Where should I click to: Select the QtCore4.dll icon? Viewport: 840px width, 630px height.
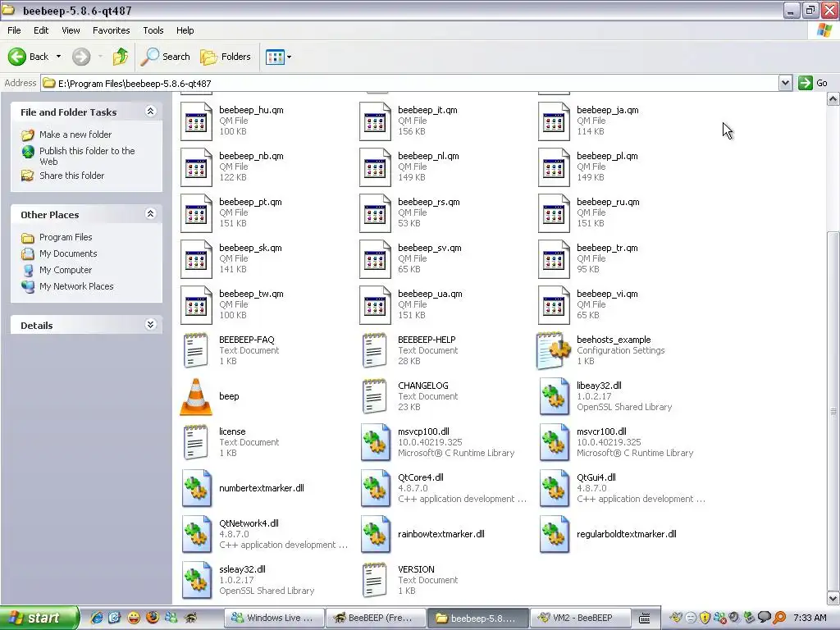[375, 489]
